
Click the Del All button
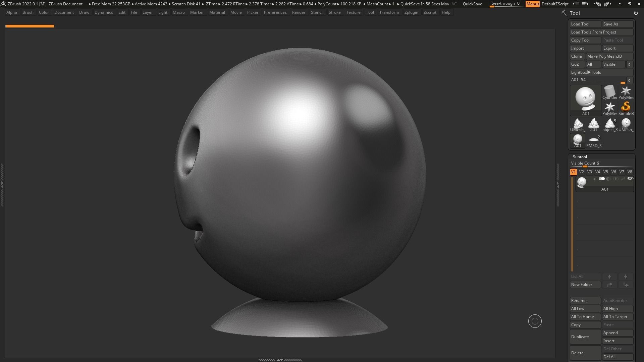pyautogui.click(x=618, y=357)
